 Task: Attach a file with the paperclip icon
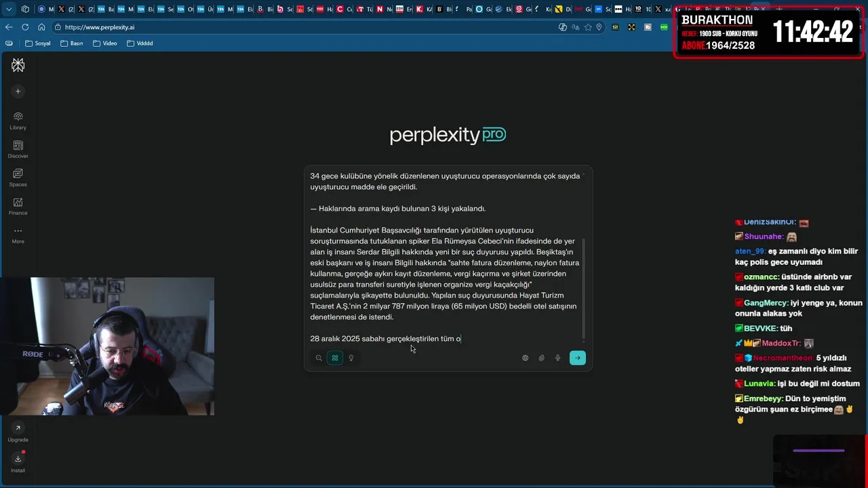(x=541, y=358)
